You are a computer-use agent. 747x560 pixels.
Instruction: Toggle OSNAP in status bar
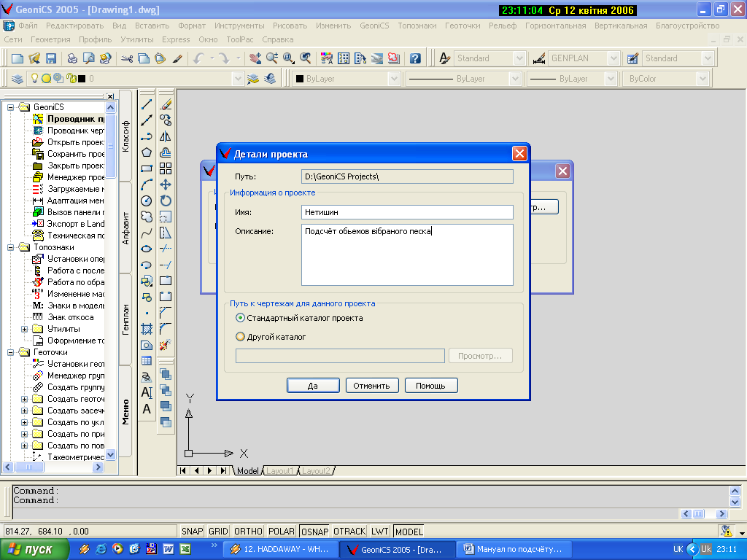(x=314, y=531)
